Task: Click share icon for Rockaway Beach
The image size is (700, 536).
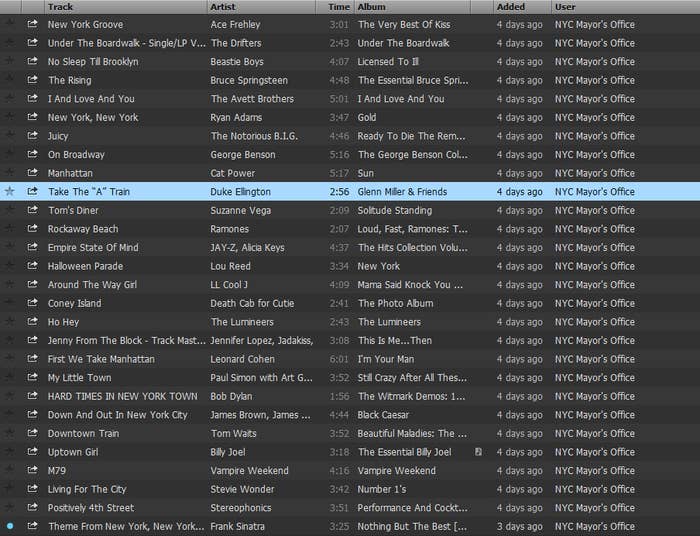Action: (32, 228)
